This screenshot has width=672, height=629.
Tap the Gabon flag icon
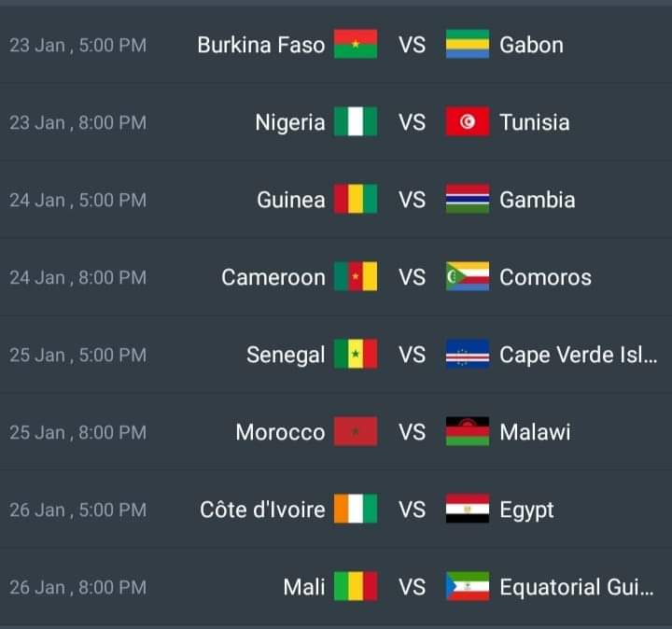pyautogui.click(x=468, y=44)
